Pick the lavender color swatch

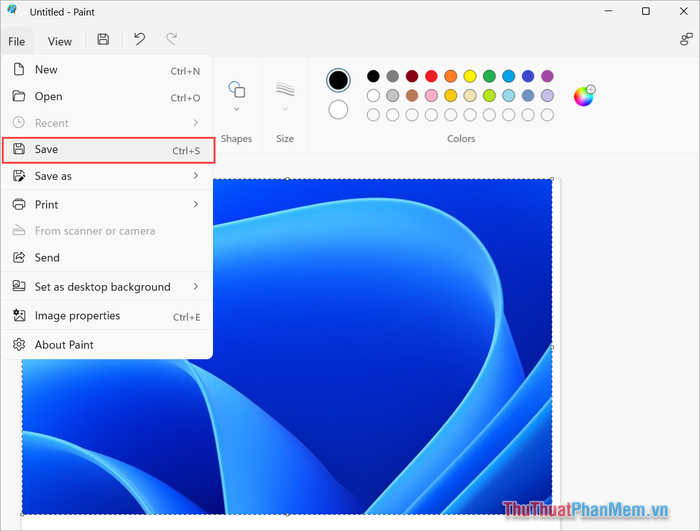point(547,96)
